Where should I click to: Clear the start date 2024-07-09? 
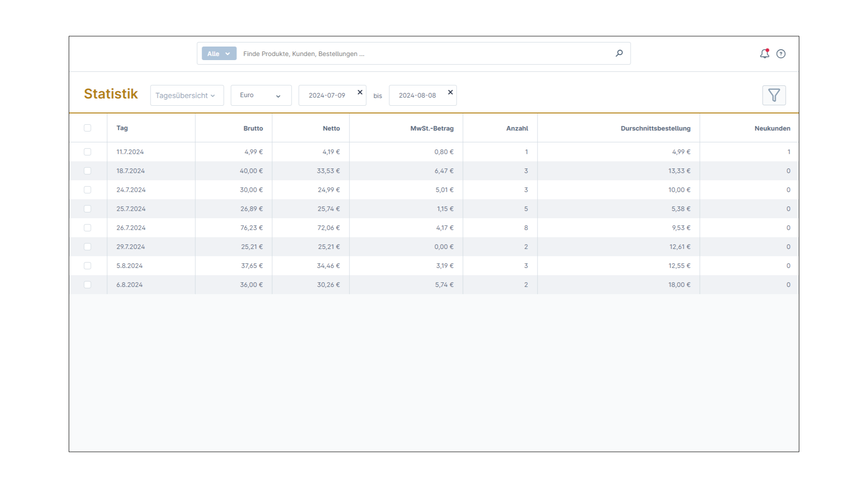pyautogui.click(x=360, y=92)
